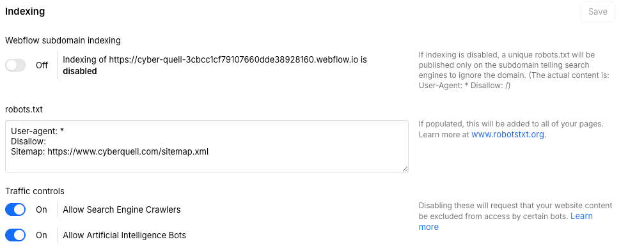Click the robots.txt textarea resize handle
This screenshot has height=251, width=644.
click(x=405, y=169)
